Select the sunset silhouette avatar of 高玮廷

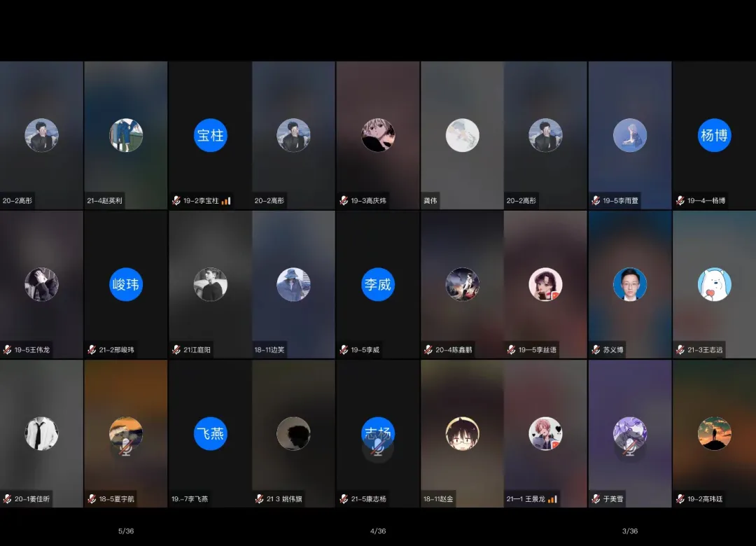pos(714,433)
